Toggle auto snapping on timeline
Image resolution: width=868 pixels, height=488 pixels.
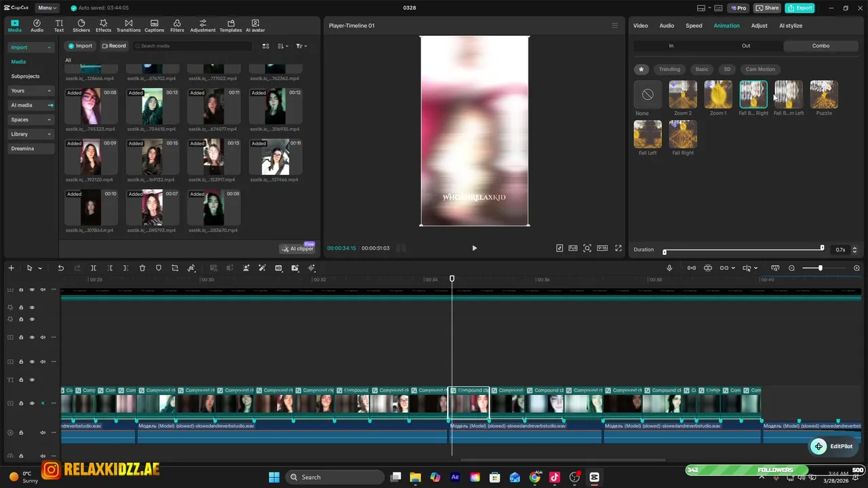[708, 268]
